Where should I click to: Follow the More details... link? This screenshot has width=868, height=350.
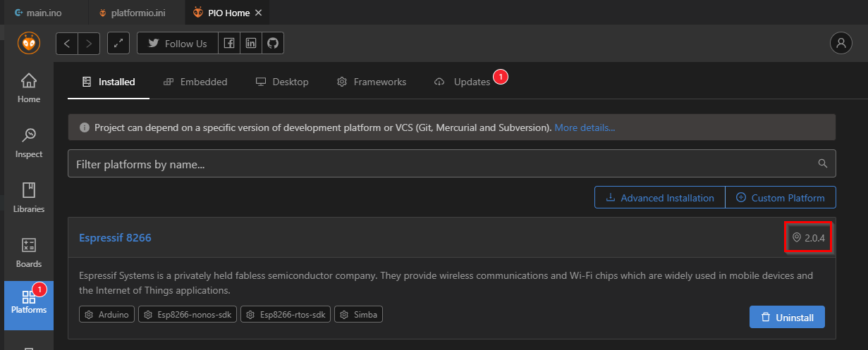click(585, 127)
